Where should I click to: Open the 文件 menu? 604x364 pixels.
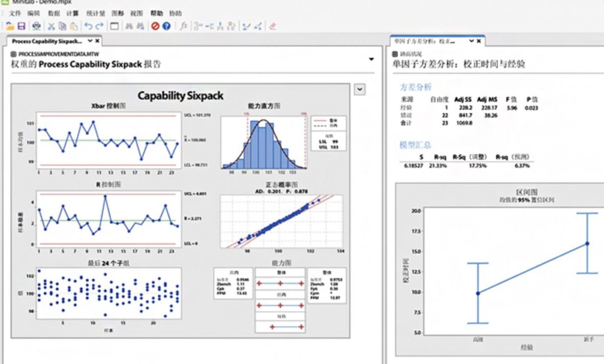coord(15,13)
